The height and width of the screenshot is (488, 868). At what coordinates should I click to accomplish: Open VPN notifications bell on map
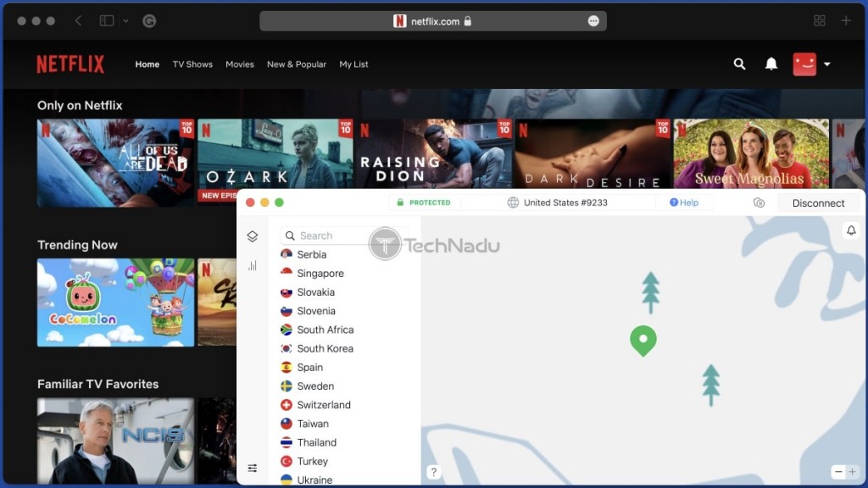click(851, 230)
